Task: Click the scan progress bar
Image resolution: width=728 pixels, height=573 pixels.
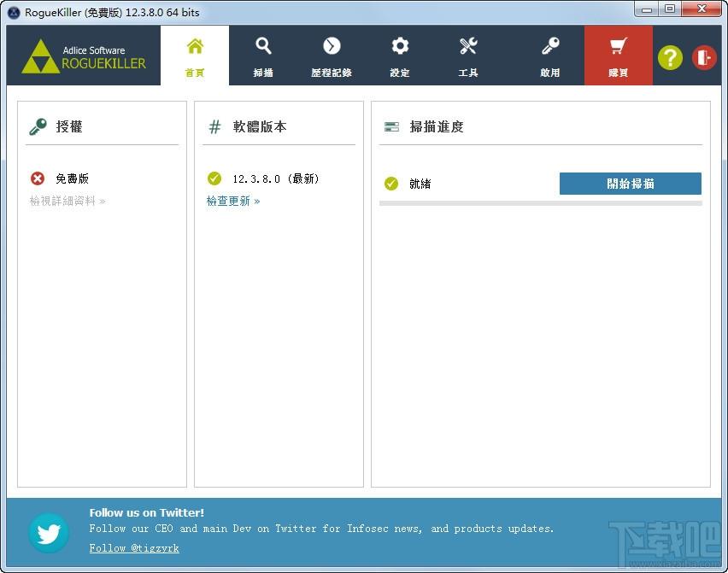Action: point(540,203)
